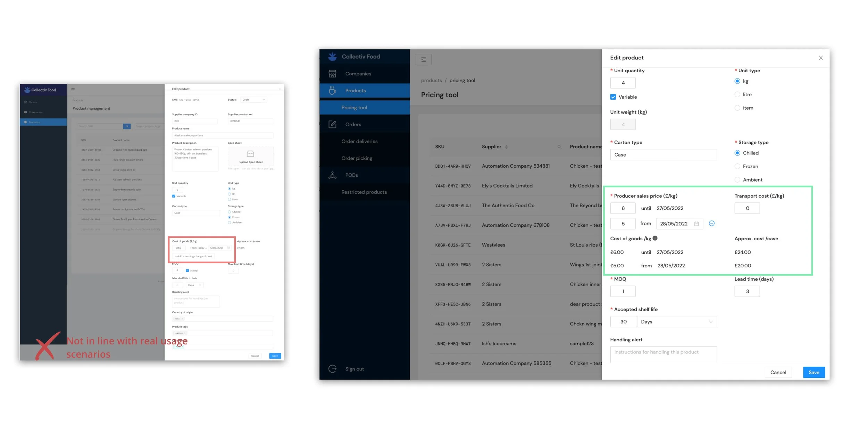Open the Status dropdown showing Draft

click(x=253, y=100)
